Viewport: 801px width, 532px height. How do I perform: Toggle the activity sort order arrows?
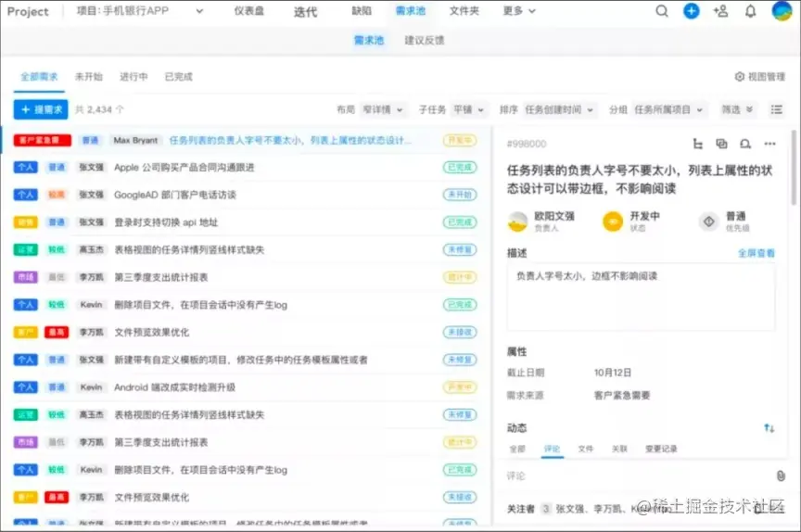pos(769,428)
